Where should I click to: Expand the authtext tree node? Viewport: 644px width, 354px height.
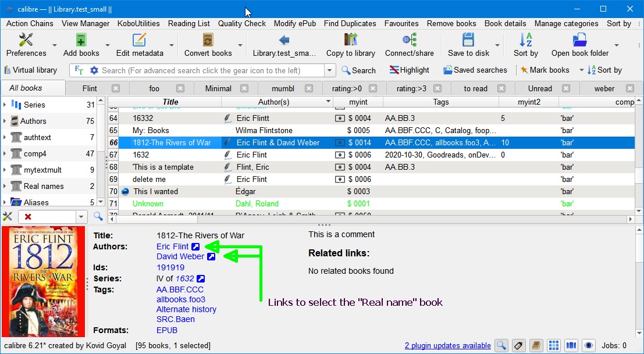[5, 137]
